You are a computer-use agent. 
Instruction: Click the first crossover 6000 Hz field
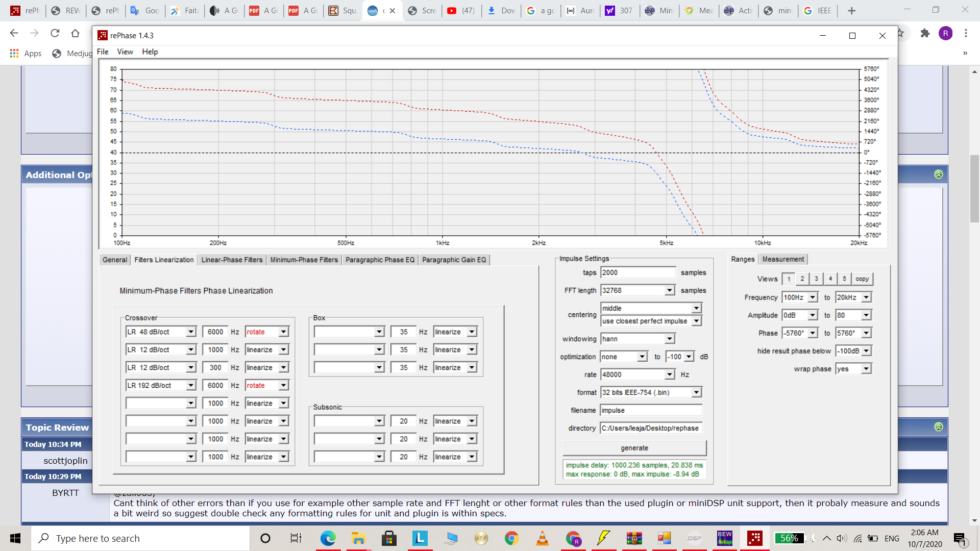click(x=215, y=332)
